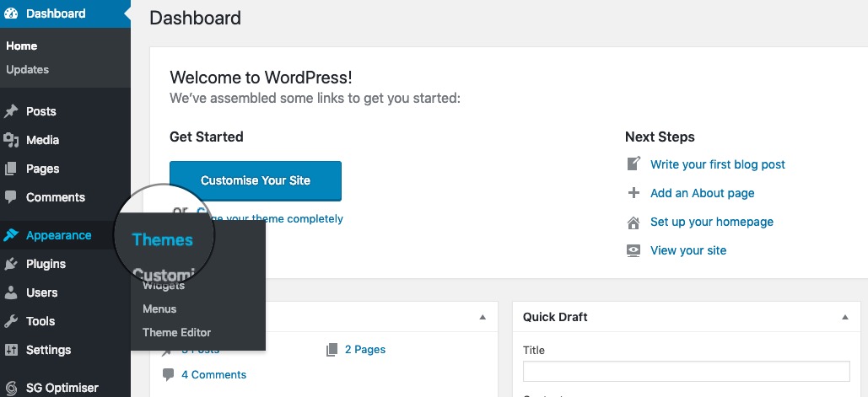The width and height of the screenshot is (868, 397).
Task: Focus the Quick Draft Title field
Action: [x=686, y=372]
